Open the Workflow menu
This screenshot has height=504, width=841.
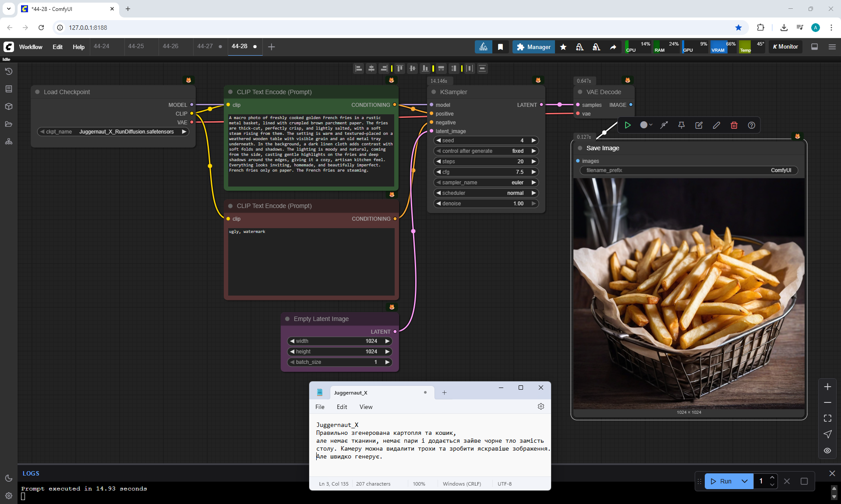click(x=31, y=47)
